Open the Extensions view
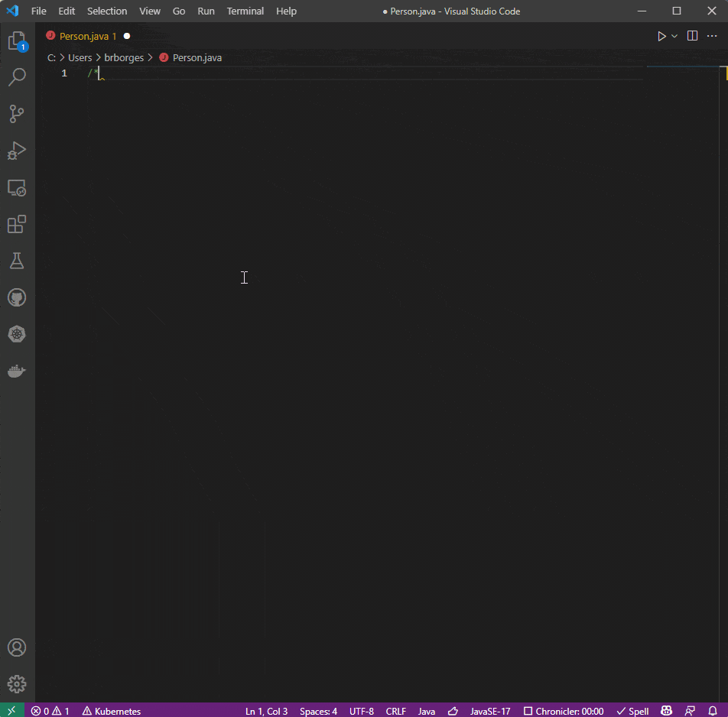The height and width of the screenshot is (717, 728). [17, 224]
